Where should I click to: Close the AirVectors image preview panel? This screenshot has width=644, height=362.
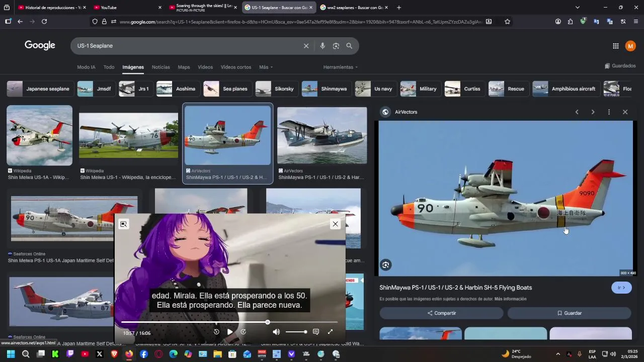pyautogui.click(x=625, y=112)
